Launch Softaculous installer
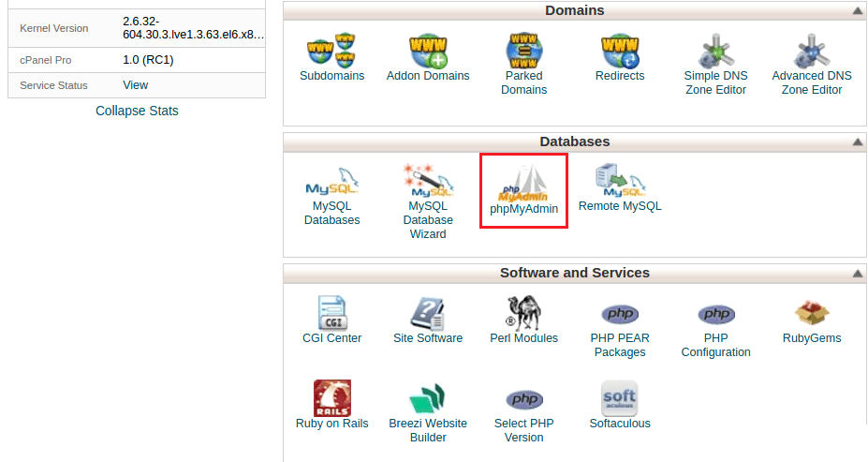Screen dimensions: 868x462 (620, 398)
